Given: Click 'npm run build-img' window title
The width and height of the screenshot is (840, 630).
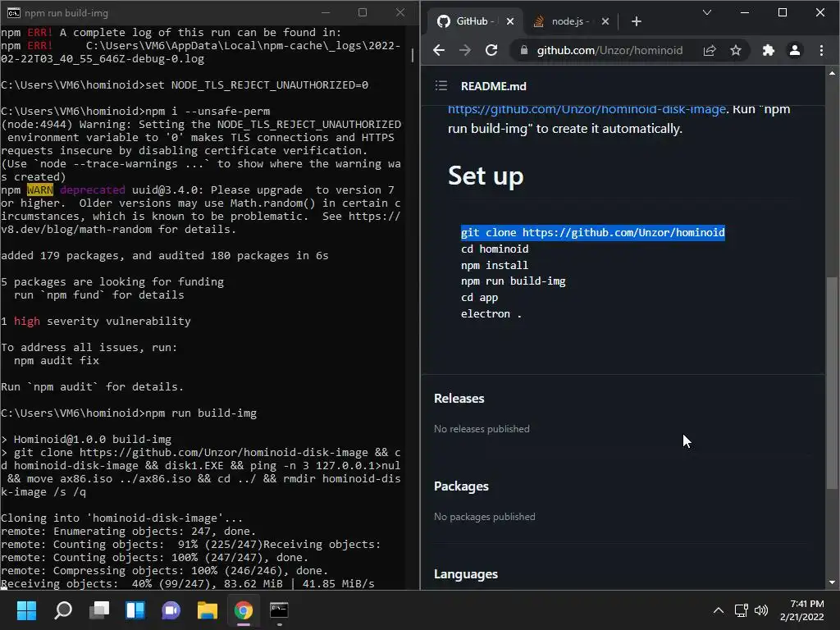Looking at the screenshot, I should (66, 13).
